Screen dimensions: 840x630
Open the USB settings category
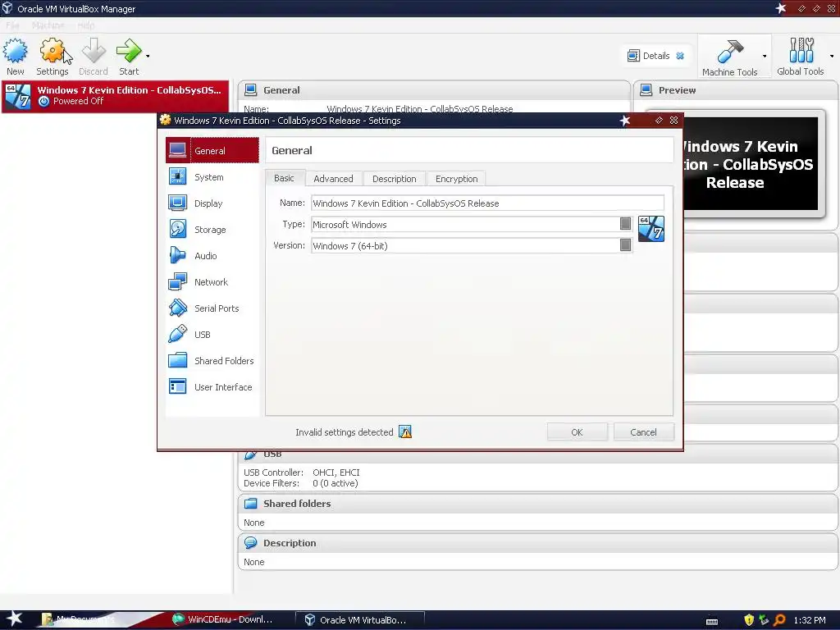click(x=212, y=335)
